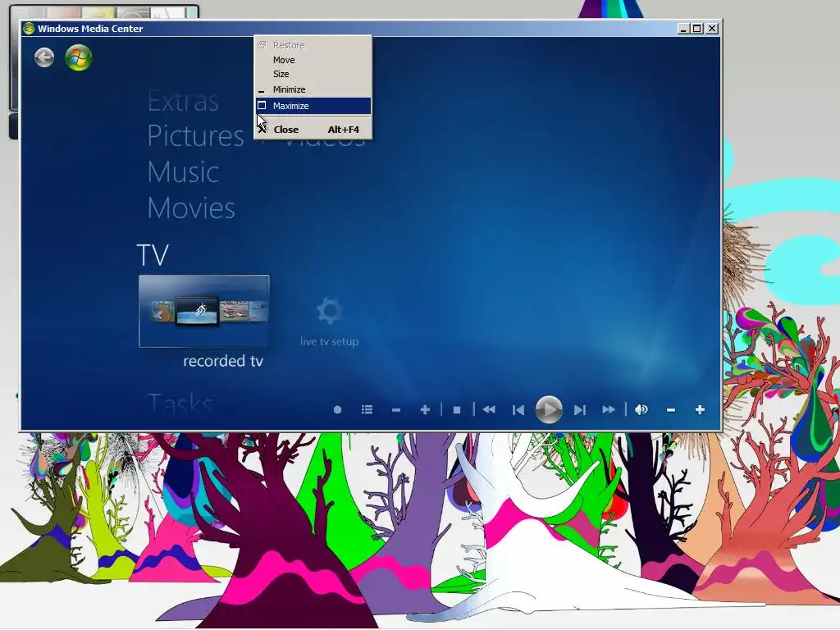Select Size in the system menu
The width and height of the screenshot is (840, 630).
[313, 74]
